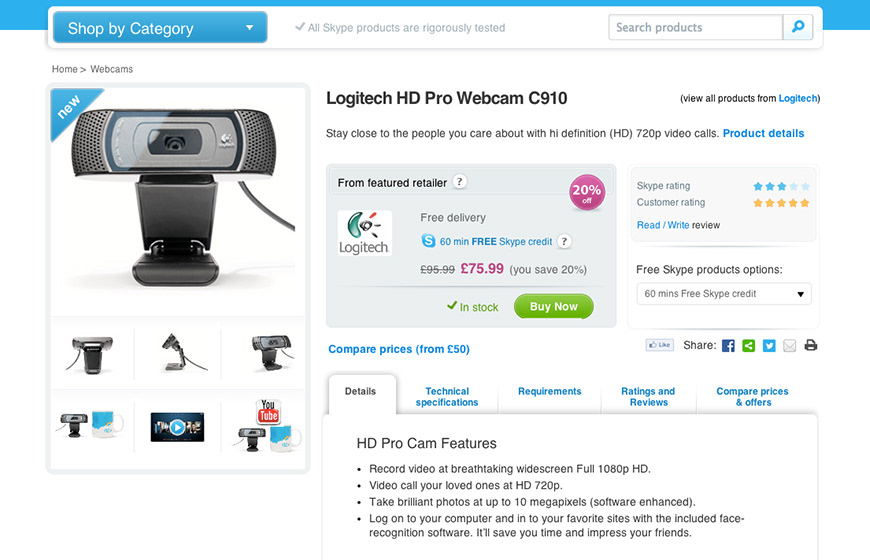Open help beside 'From featured retailer'

pos(459,181)
